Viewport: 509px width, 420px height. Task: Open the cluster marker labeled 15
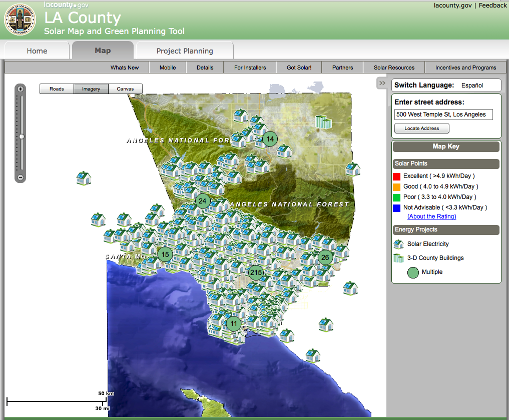pos(165,254)
